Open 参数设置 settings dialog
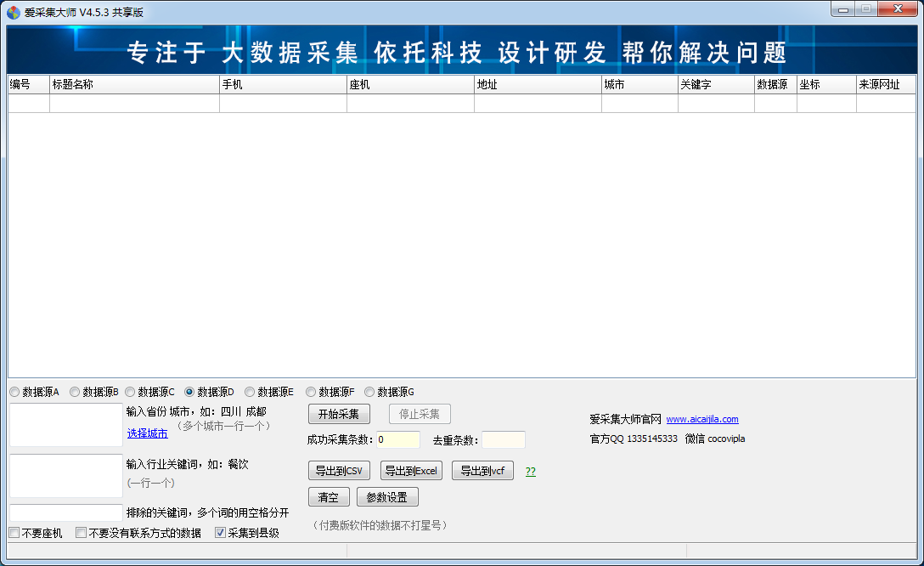The width and height of the screenshot is (924, 566). 386,496
